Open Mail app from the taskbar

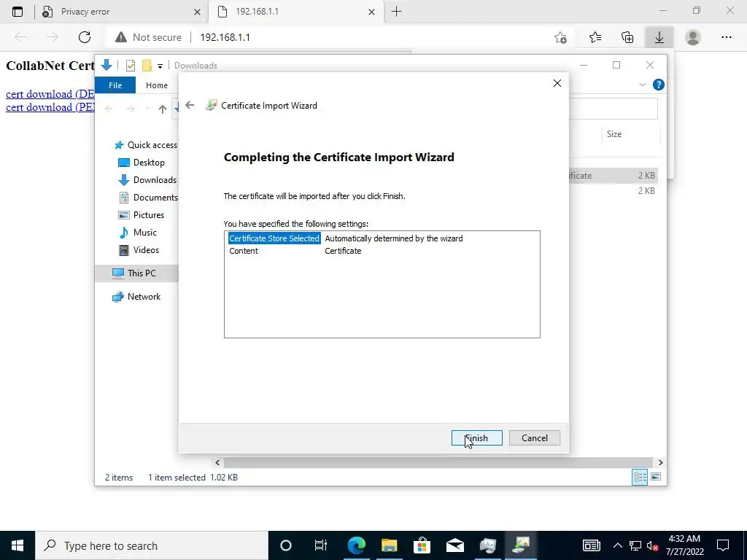tap(455, 545)
